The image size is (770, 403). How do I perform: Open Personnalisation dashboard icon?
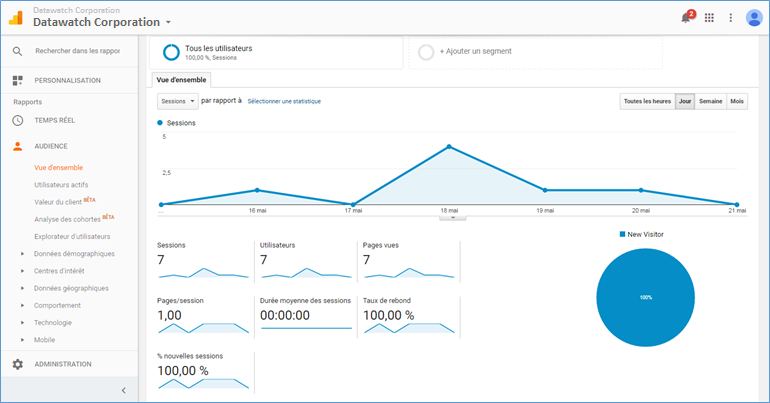(x=18, y=80)
